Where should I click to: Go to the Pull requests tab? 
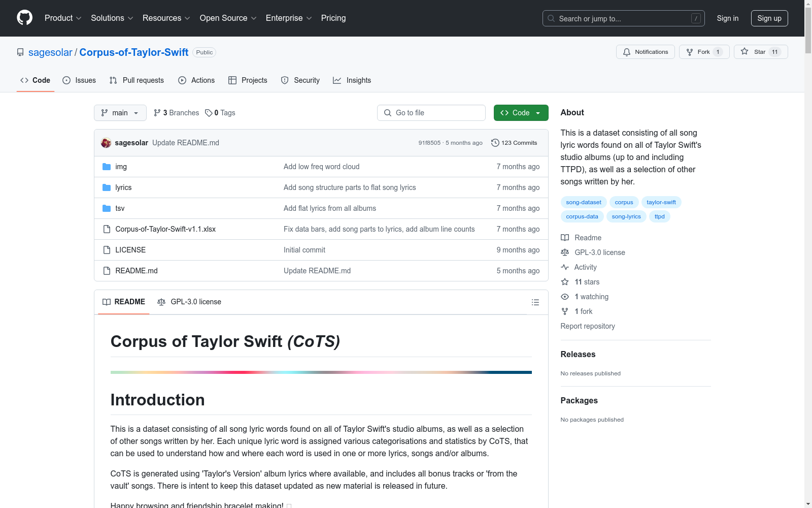pos(137,80)
